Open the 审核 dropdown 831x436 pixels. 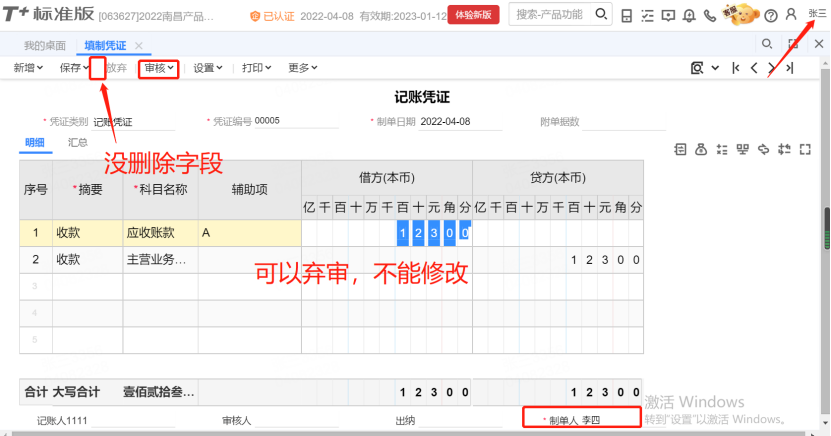coord(159,68)
